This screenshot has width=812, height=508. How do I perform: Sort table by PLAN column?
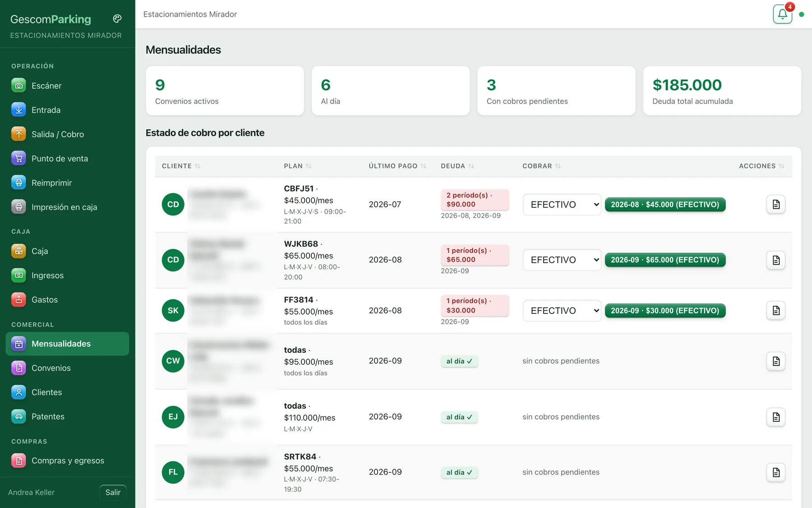click(x=298, y=166)
